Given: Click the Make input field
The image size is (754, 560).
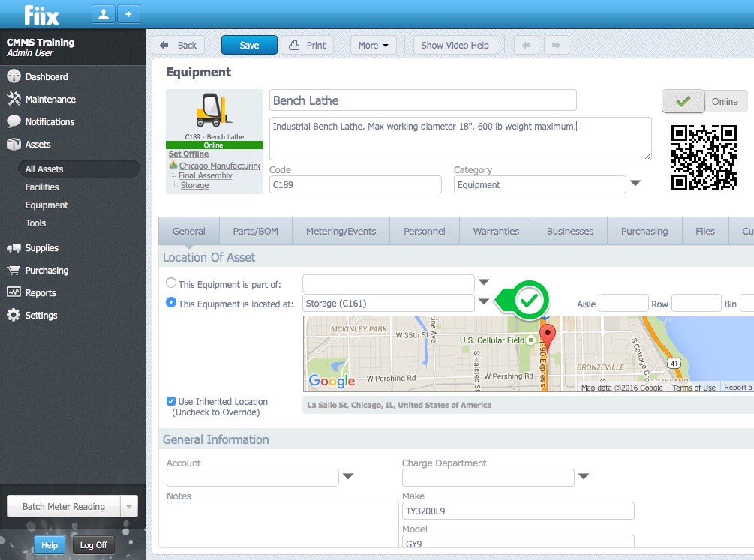Looking at the screenshot, I should (x=518, y=511).
